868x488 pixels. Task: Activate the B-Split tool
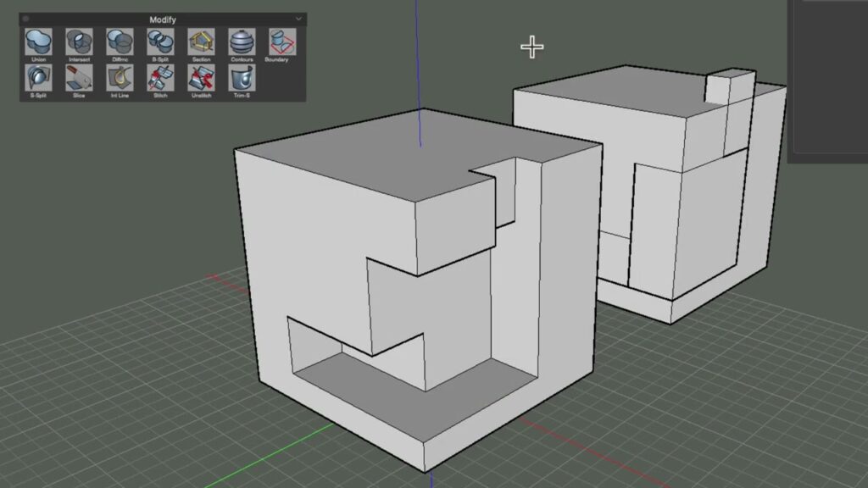[159, 42]
